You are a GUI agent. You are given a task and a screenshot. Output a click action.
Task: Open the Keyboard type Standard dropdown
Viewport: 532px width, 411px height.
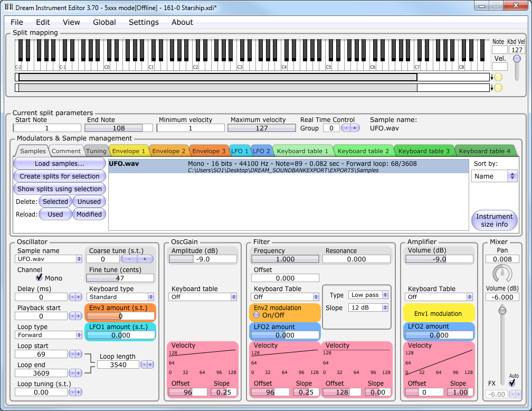120,297
